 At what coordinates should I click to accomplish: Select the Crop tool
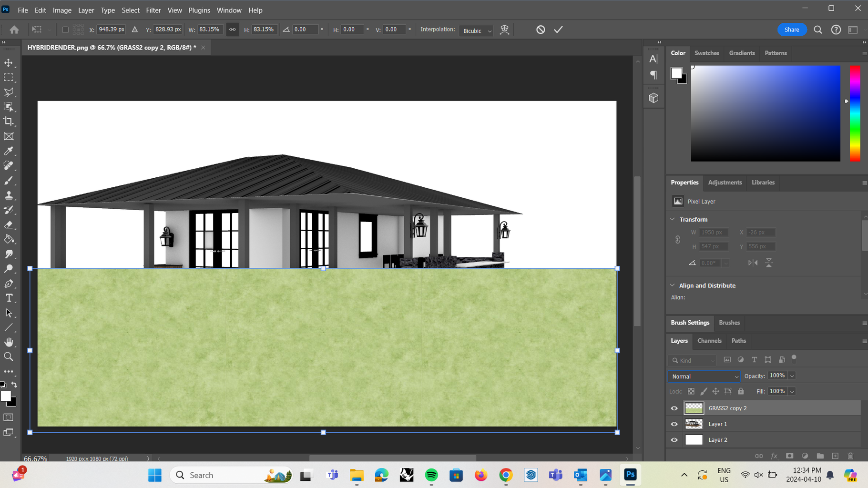pyautogui.click(x=9, y=121)
